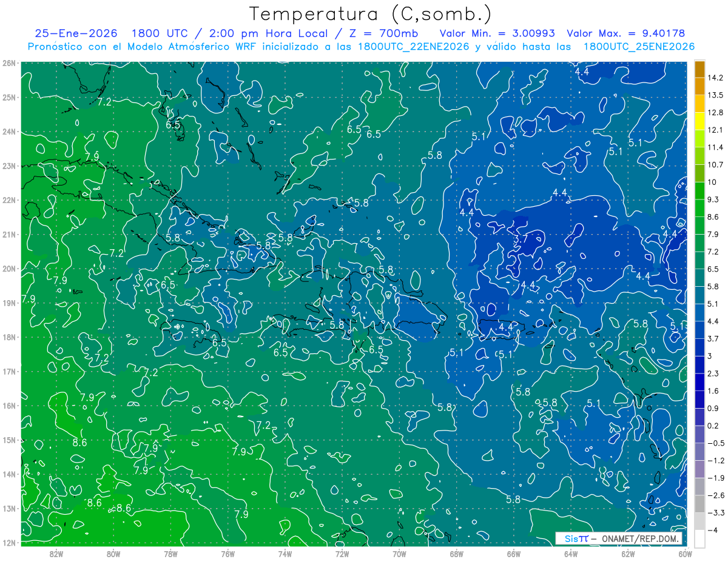Click the "60W" longitude axis label
728x562 pixels.
pyautogui.click(x=685, y=554)
